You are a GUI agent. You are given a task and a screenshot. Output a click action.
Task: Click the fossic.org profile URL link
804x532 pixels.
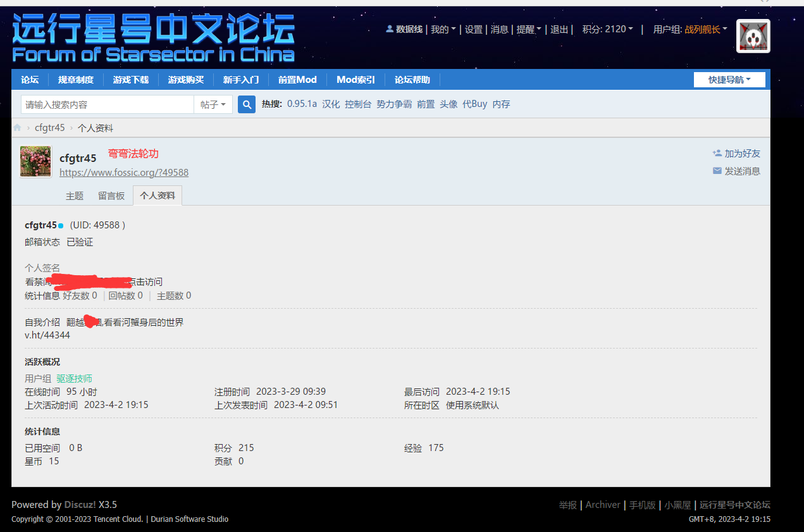[124, 173]
